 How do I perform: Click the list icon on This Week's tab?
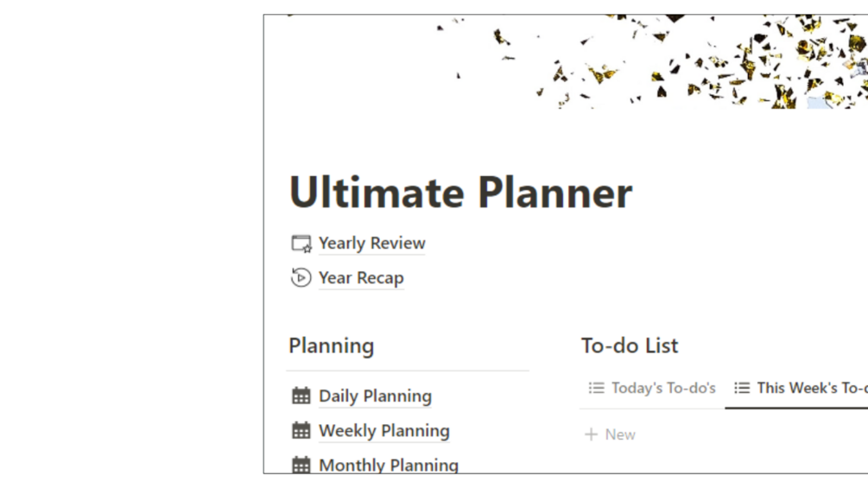(x=742, y=389)
